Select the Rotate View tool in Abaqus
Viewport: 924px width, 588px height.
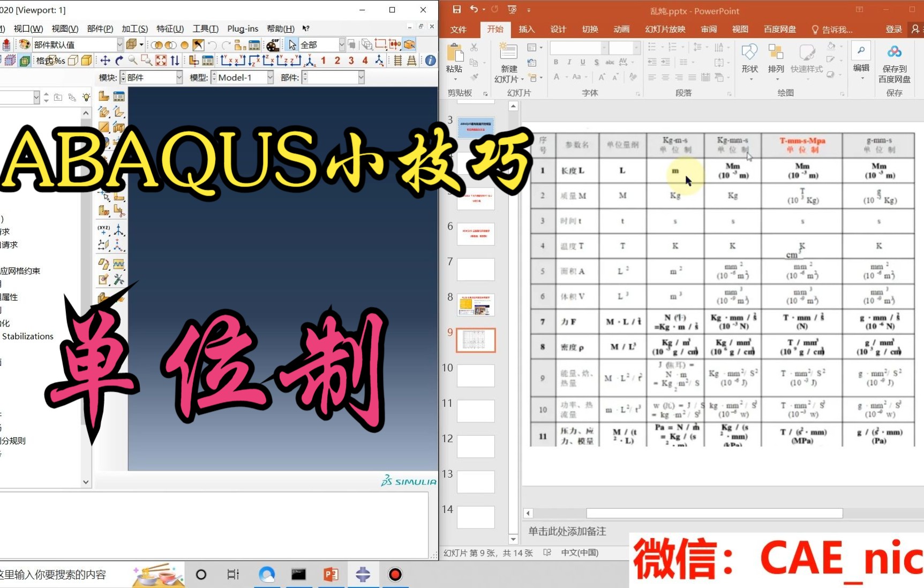[x=119, y=61]
